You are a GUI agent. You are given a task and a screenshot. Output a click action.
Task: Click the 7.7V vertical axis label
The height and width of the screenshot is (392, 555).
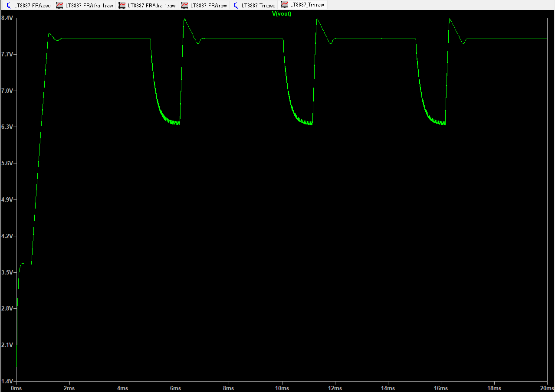[x=7, y=54]
